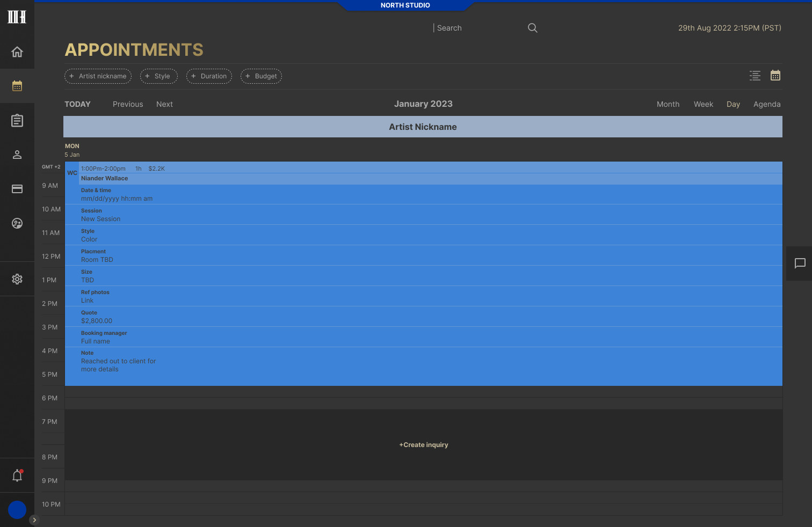
Task: Click the Session value New Session
Action: coord(101,219)
